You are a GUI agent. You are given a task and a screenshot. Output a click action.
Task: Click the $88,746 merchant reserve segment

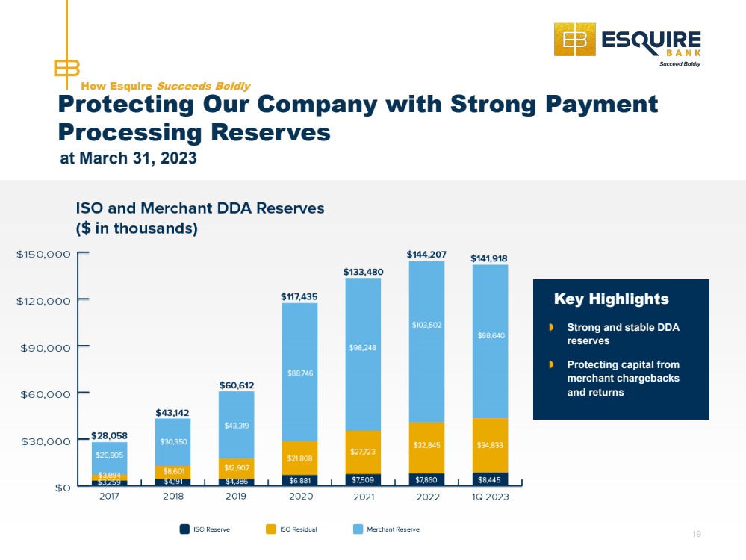point(300,373)
